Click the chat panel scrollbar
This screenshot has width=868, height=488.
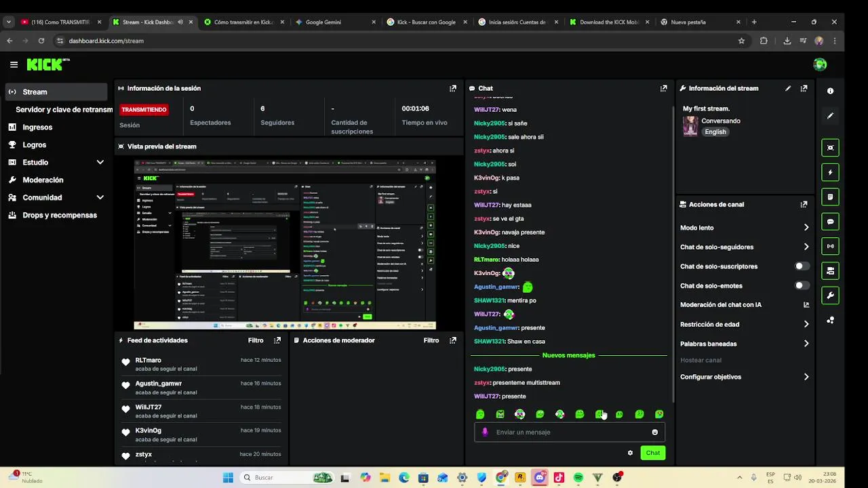[672, 254]
